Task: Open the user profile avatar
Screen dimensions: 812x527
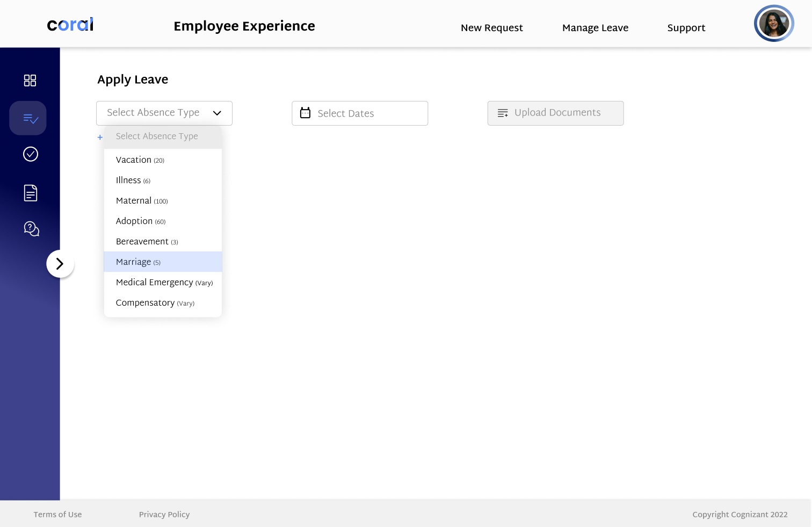Action: pos(774,24)
